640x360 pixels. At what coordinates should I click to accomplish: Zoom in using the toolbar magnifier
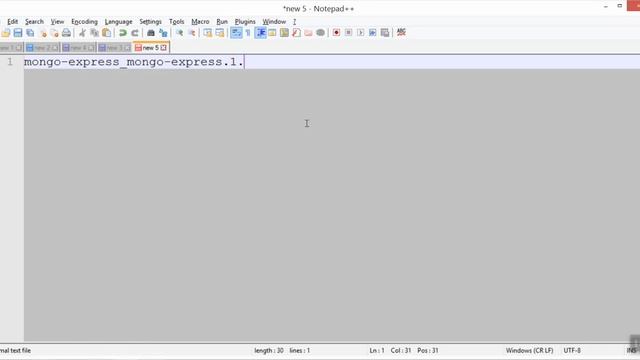pos(179,33)
